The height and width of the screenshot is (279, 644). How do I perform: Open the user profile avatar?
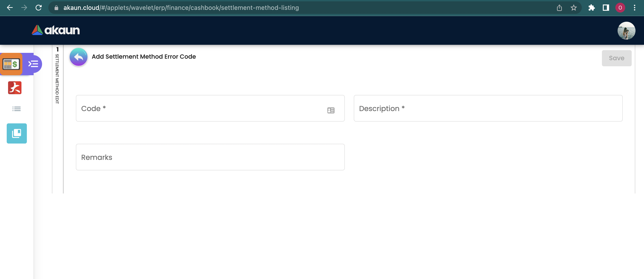pos(626,30)
